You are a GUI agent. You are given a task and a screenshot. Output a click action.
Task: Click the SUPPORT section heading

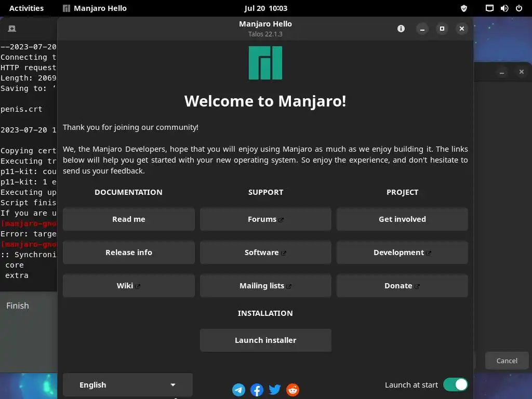265,192
